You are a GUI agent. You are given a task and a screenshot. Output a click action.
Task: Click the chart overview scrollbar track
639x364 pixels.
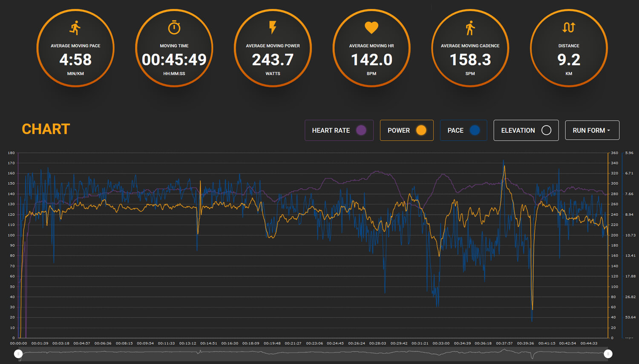coord(313,354)
